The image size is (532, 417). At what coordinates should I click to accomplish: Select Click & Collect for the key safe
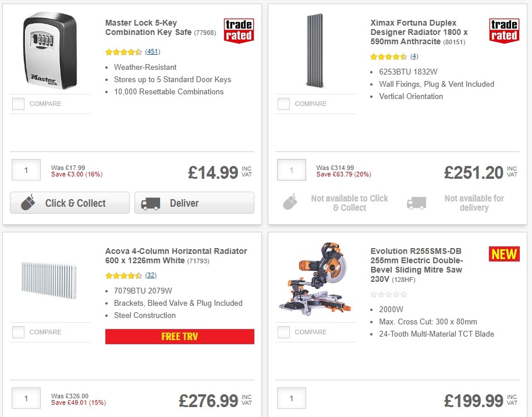(69, 203)
